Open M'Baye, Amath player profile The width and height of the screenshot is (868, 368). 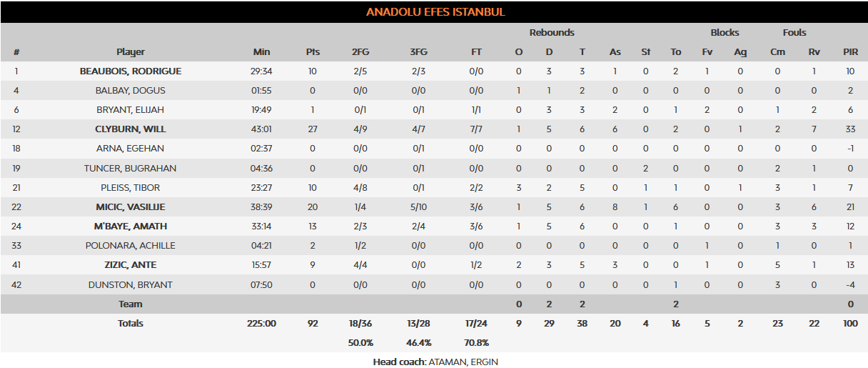(x=131, y=226)
